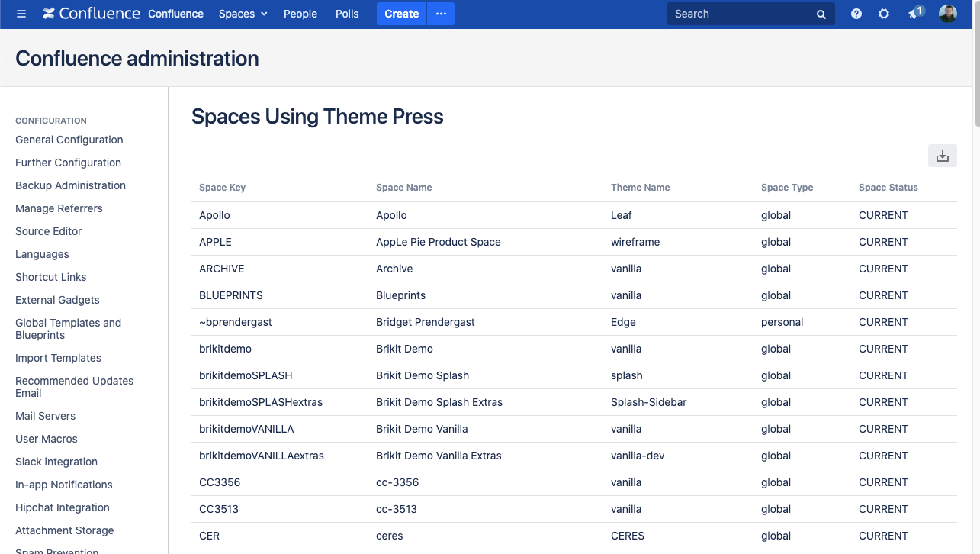This screenshot has width=980, height=554.
Task: Click the Create more options ellipsis
Action: [x=441, y=14]
